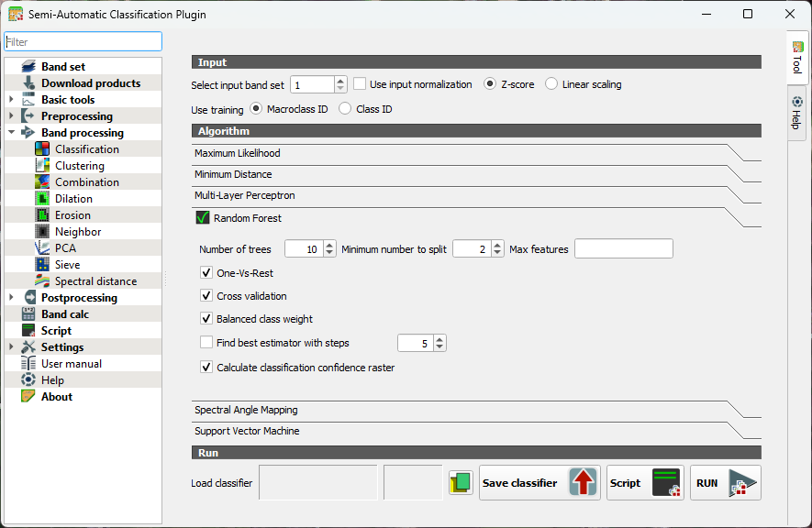Select the Clustering tool icon
Image resolution: width=812 pixels, height=528 pixels.
[x=42, y=166]
